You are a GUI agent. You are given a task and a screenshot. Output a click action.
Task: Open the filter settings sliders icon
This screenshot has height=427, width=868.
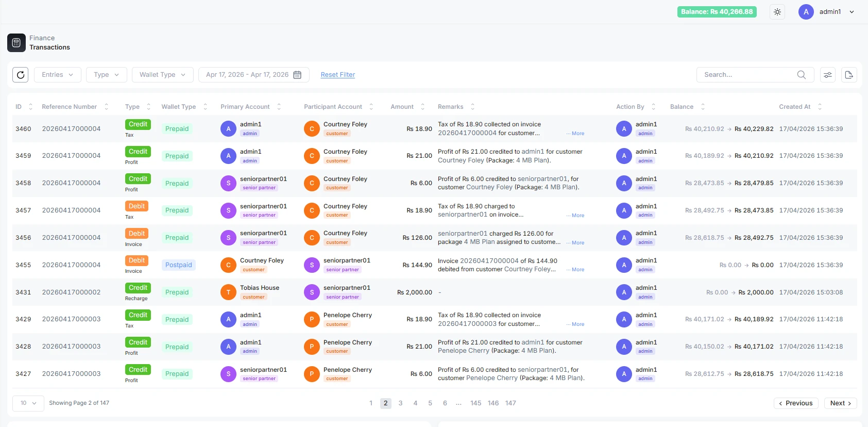point(828,75)
